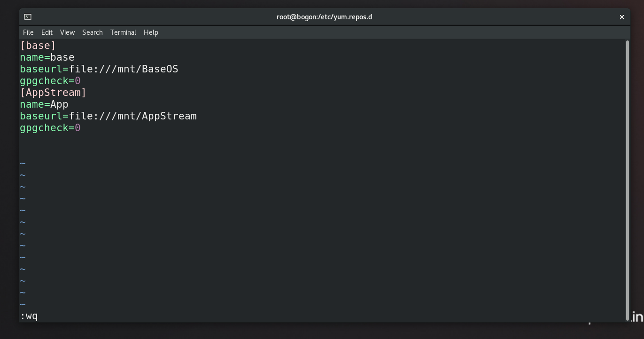Click the gpgcheck=0 value under AppStream
The image size is (644, 339).
[50, 127]
